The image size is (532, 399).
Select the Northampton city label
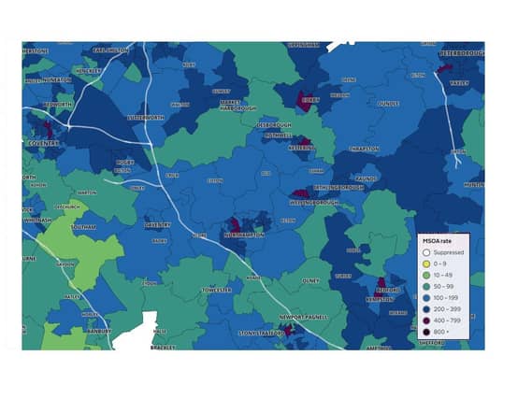[244, 235]
